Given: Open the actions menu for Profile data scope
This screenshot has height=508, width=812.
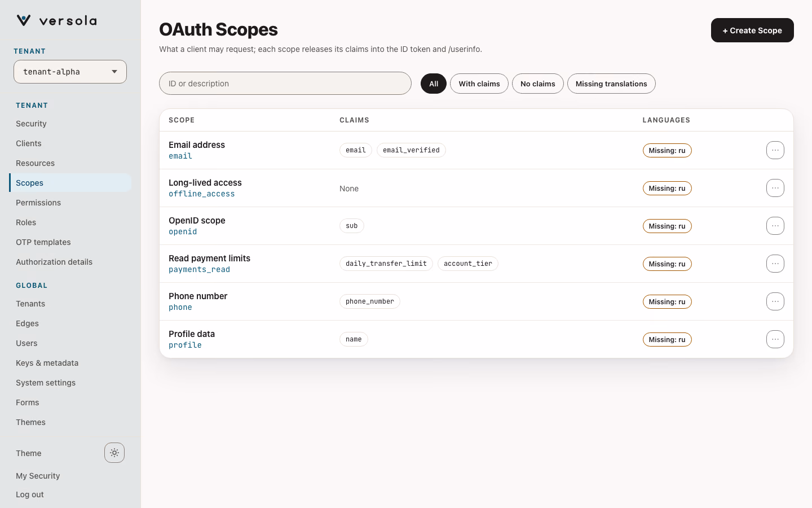Looking at the screenshot, I should pos(775,339).
